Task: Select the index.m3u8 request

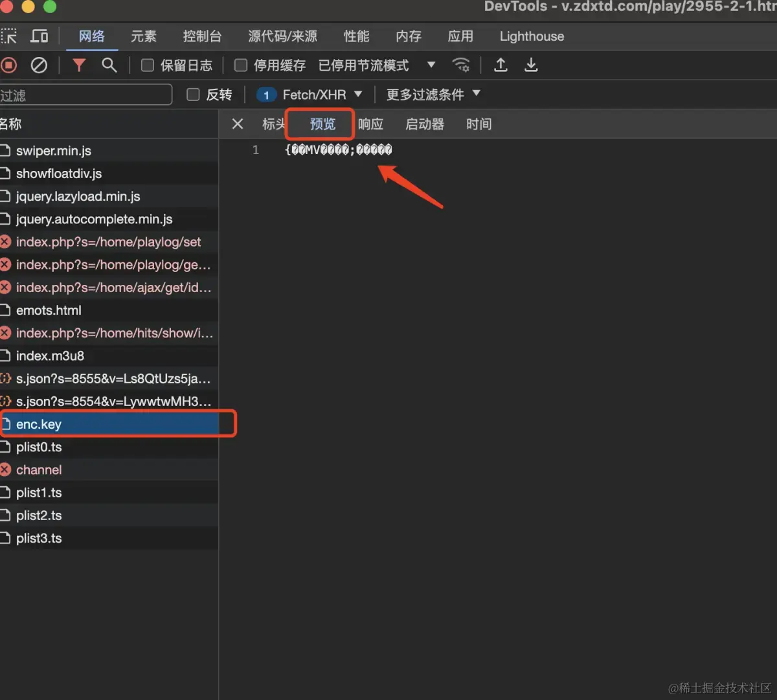Action: tap(109, 356)
